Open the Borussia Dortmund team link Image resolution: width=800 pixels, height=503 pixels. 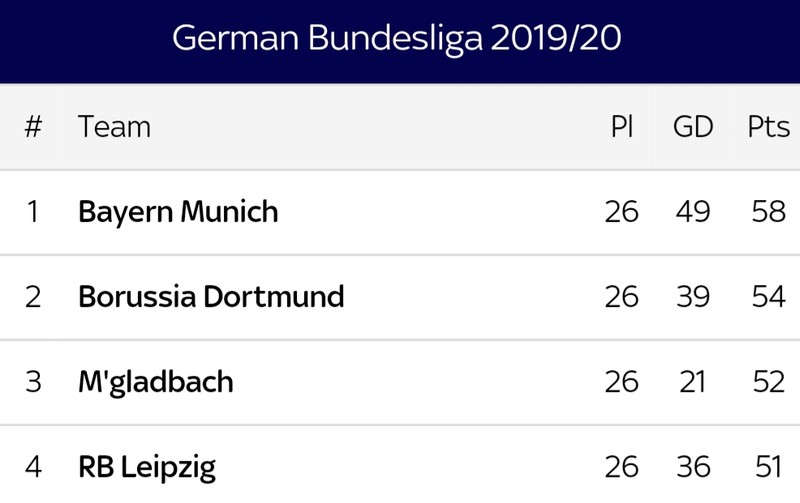pyautogui.click(x=211, y=296)
